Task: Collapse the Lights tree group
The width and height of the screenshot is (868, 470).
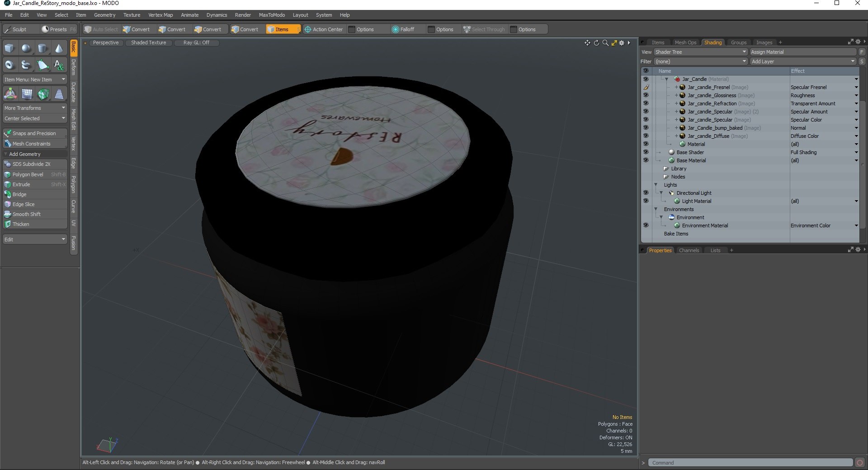Action: [x=656, y=185]
